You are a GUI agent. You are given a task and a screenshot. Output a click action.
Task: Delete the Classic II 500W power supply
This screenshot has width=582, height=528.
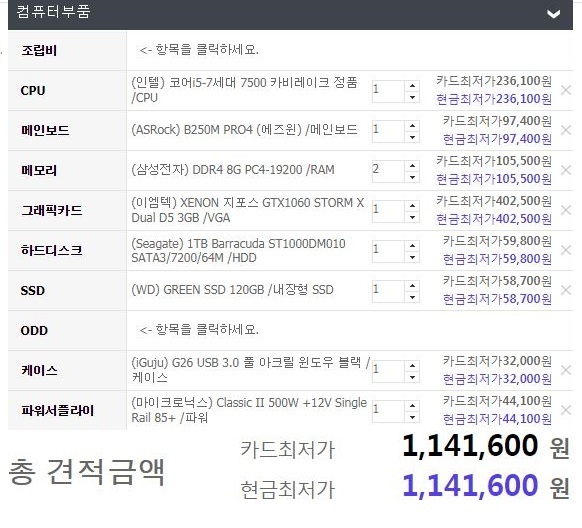click(566, 410)
